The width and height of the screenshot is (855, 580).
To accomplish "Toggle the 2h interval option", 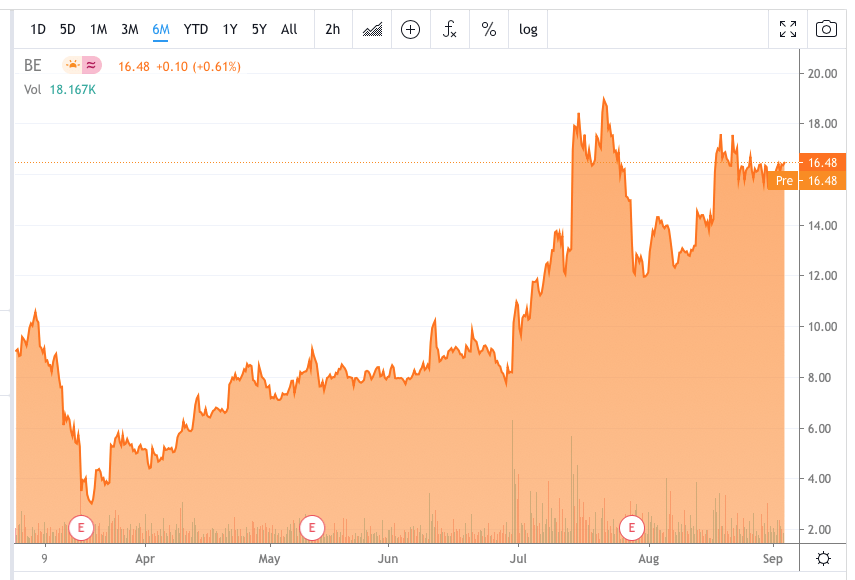I will pos(331,29).
